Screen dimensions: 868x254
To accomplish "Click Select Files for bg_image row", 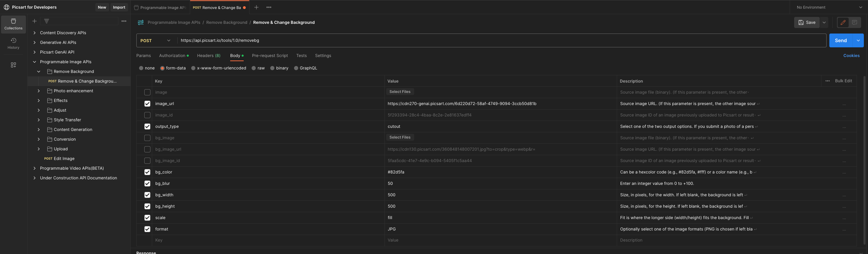I will (400, 137).
